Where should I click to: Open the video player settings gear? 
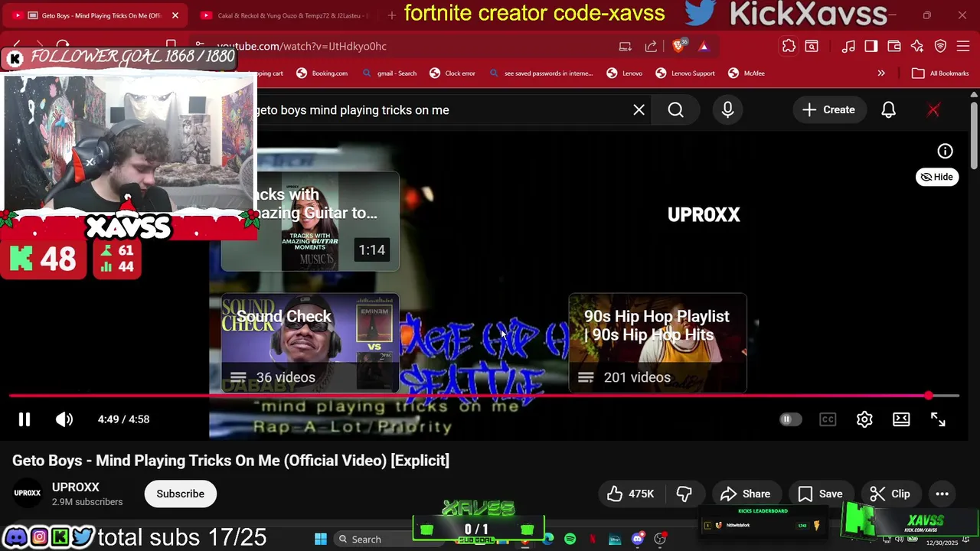tap(864, 419)
